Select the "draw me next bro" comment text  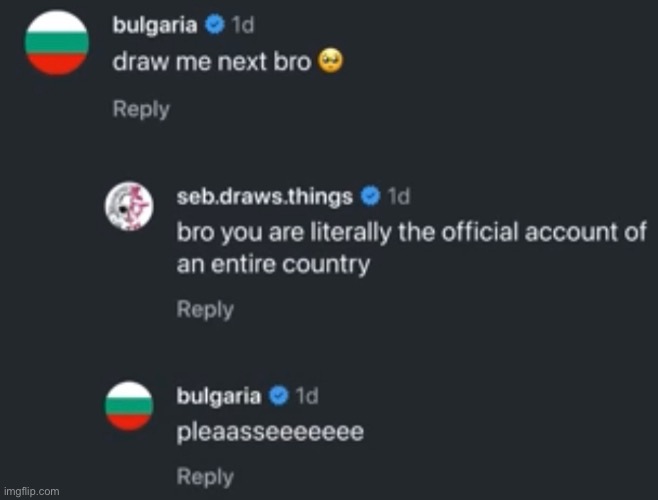tap(210, 62)
